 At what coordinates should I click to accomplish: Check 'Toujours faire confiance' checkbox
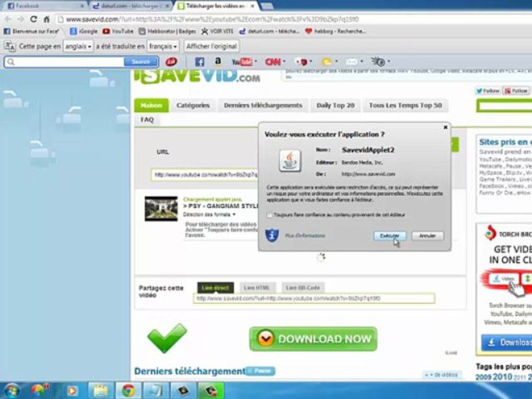pos(269,215)
